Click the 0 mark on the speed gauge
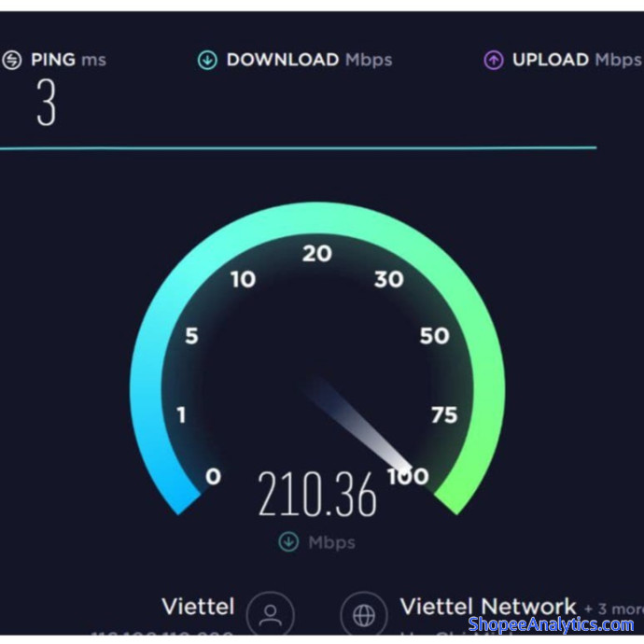Viewport: 644px width, 644px height. click(213, 476)
